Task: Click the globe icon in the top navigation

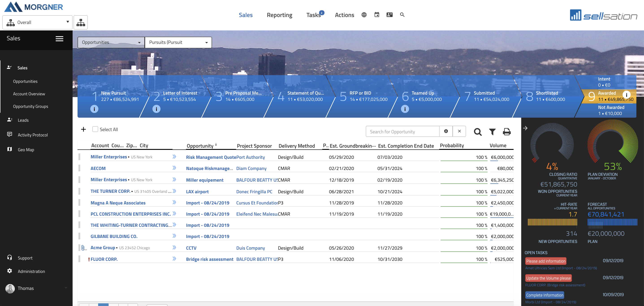Action: (364, 15)
